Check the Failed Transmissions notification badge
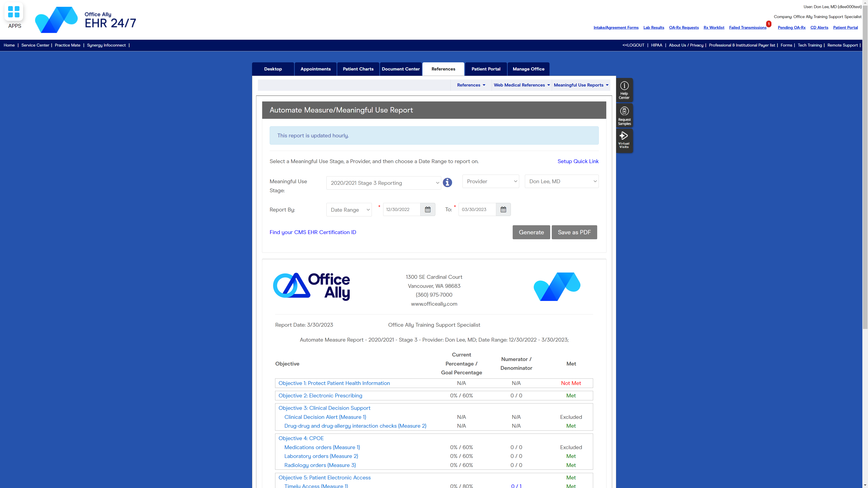 pyautogui.click(x=769, y=24)
